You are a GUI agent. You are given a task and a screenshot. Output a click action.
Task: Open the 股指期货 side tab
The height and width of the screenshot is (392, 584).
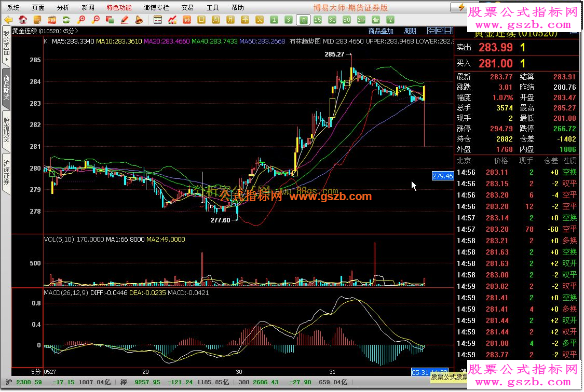(6, 130)
